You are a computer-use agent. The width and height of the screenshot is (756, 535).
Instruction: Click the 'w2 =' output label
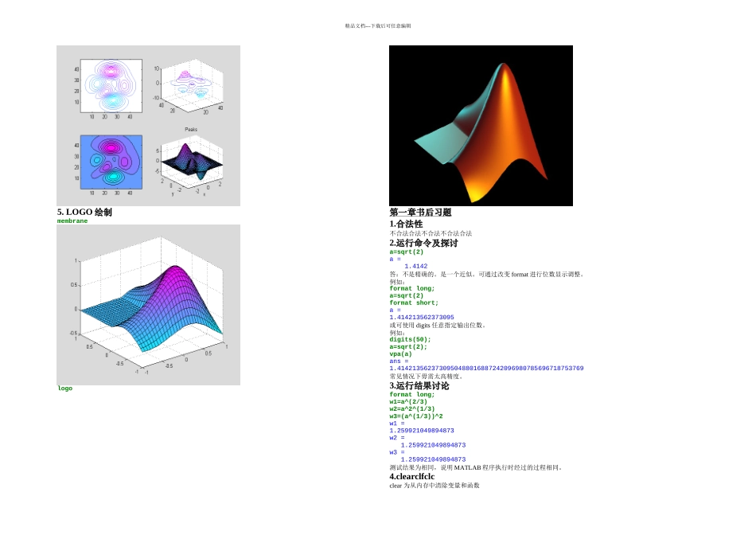397,438
